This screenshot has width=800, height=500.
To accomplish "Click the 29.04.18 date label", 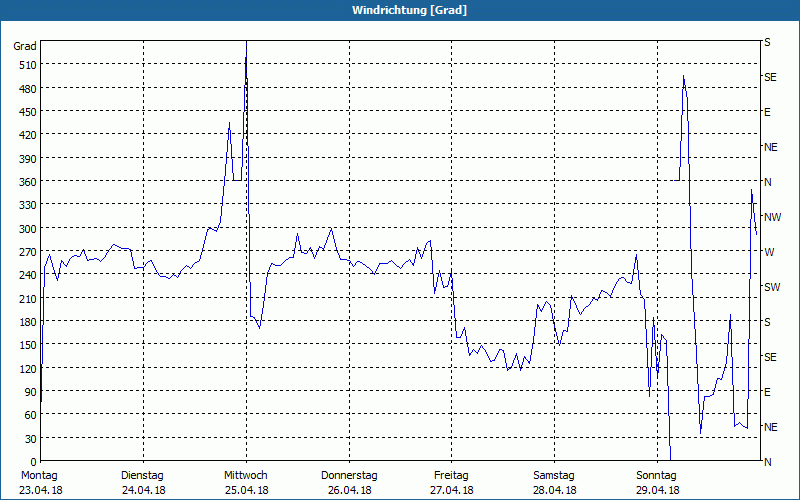I will click(658, 490).
